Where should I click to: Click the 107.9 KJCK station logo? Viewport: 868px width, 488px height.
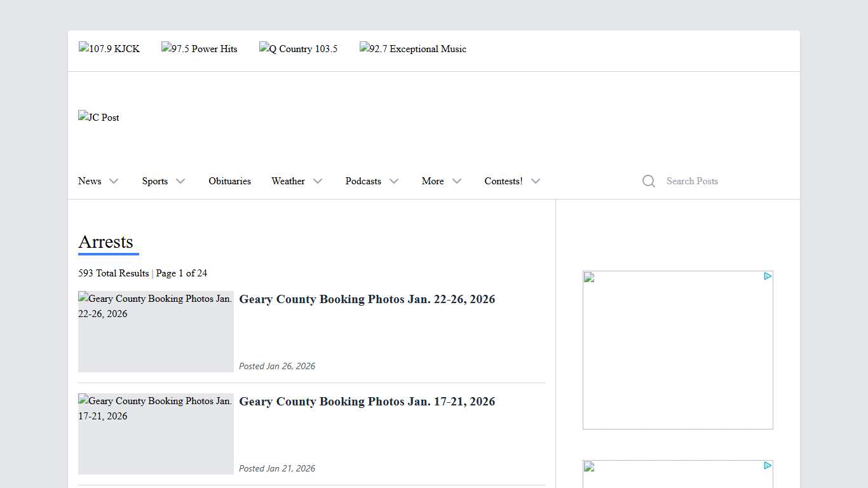(109, 49)
